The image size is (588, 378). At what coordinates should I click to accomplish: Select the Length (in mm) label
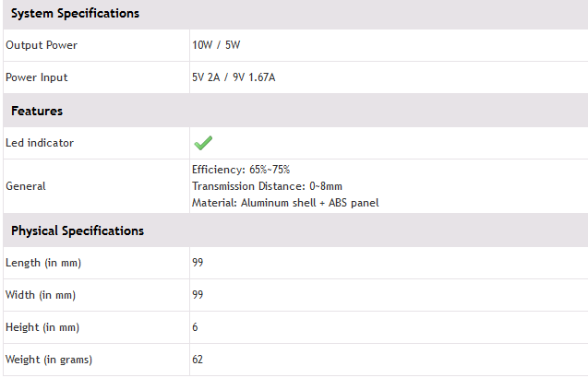pyautogui.click(x=43, y=263)
